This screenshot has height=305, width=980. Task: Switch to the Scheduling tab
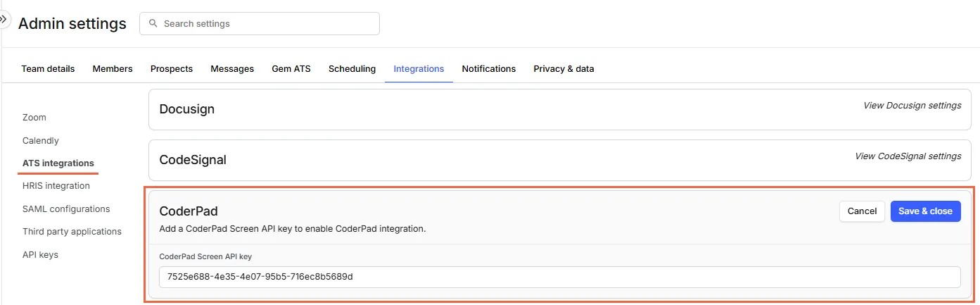tap(352, 69)
